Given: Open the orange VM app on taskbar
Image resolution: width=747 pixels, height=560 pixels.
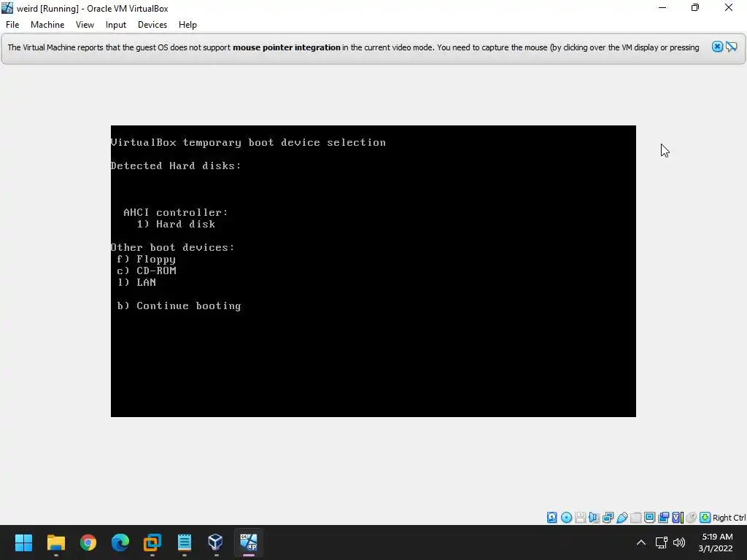Looking at the screenshot, I should pyautogui.click(x=152, y=542).
